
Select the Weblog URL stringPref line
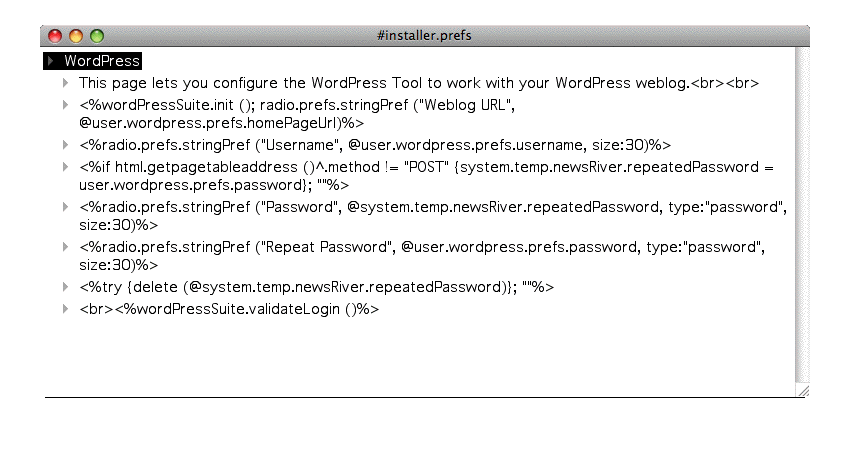pos(300,104)
